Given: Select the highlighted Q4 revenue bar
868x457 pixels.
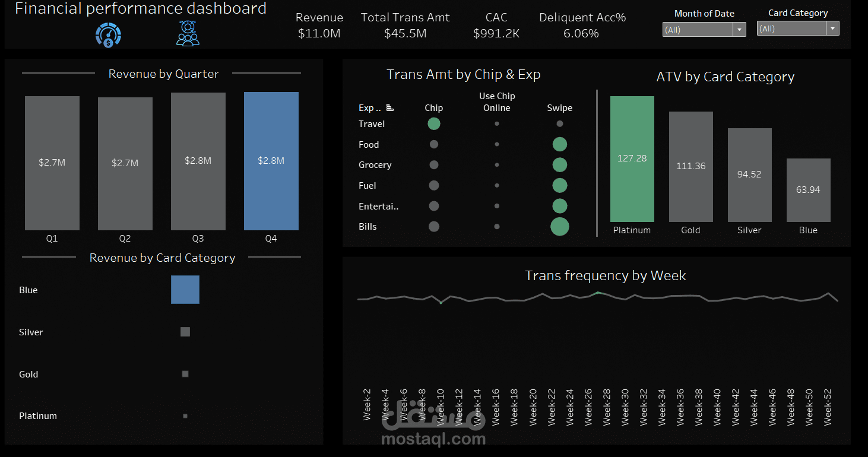Looking at the screenshot, I should coord(271,161).
